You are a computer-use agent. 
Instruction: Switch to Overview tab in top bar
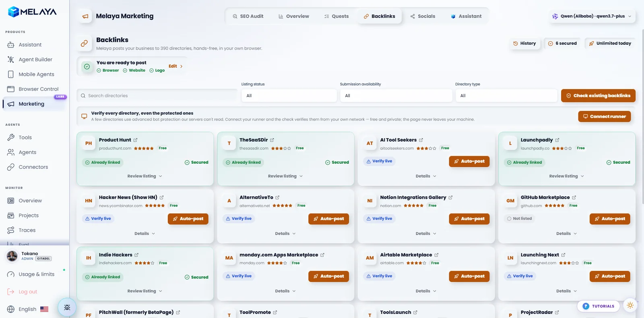(x=294, y=16)
